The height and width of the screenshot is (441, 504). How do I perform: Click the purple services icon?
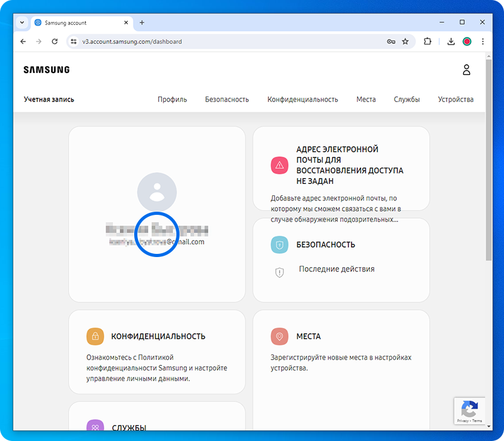tap(95, 425)
